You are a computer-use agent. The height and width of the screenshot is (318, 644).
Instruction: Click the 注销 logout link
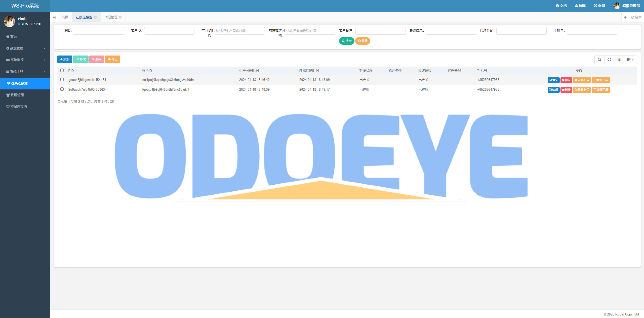coord(35,24)
